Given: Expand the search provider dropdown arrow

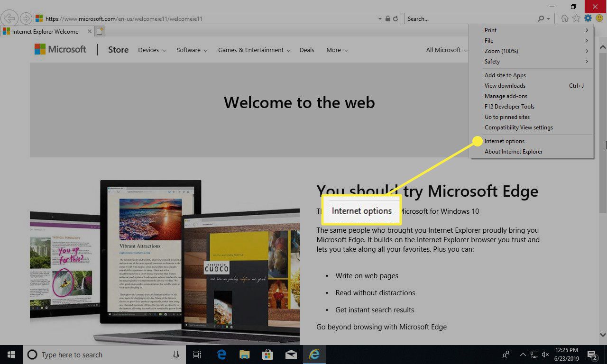Looking at the screenshot, I should [x=549, y=19].
